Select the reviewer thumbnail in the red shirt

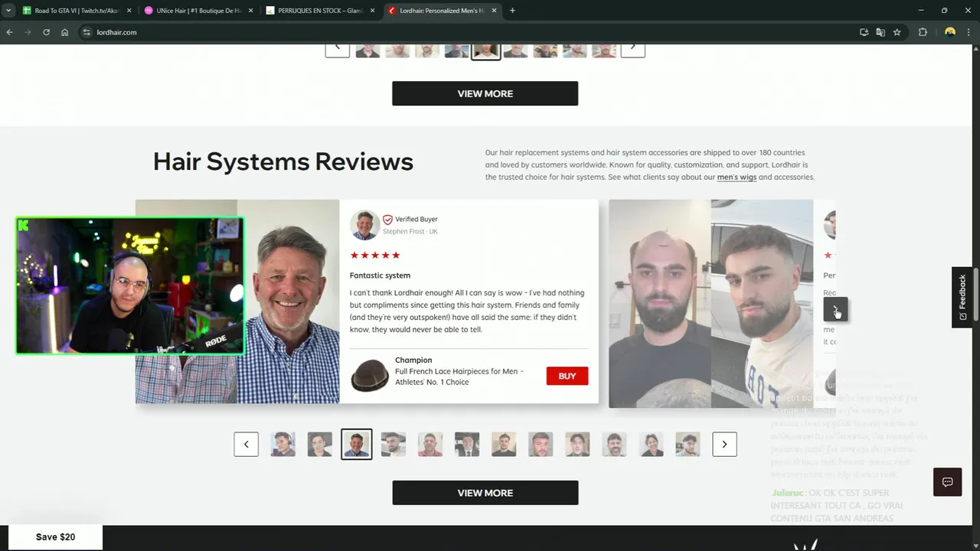pyautogui.click(x=430, y=444)
